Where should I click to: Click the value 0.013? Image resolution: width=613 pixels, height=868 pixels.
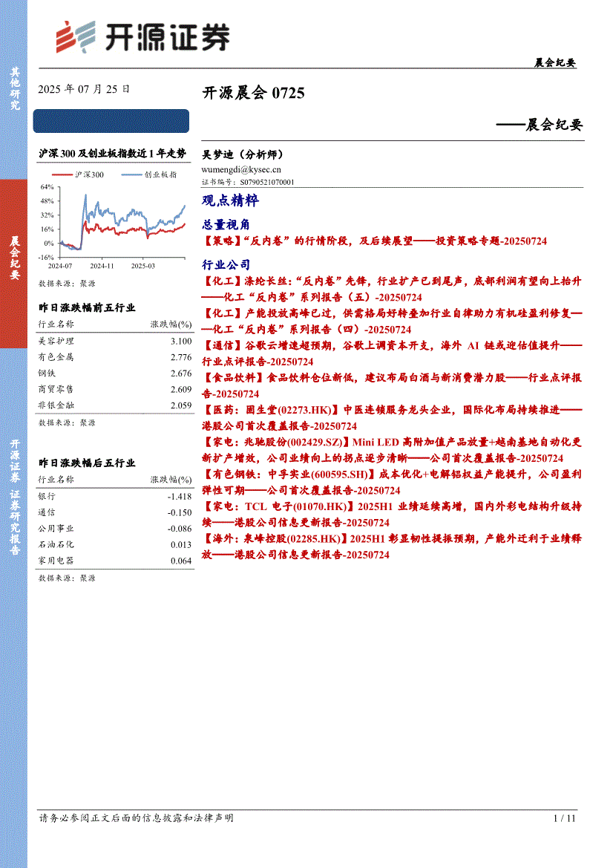pos(182,545)
